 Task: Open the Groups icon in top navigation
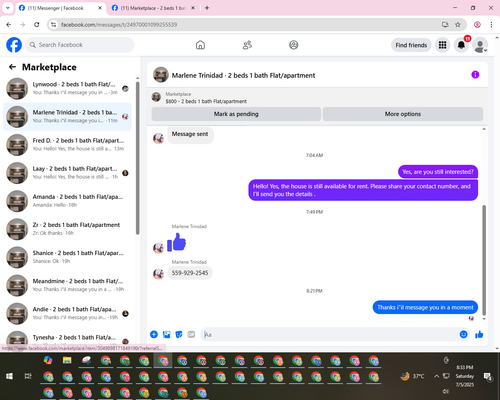click(x=294, y=45)
